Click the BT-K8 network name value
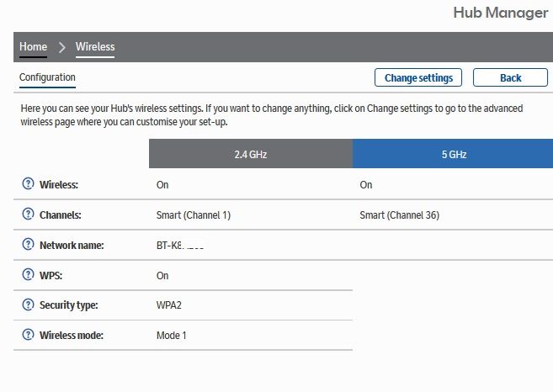The image size is (553, 392). click(181, 246)
